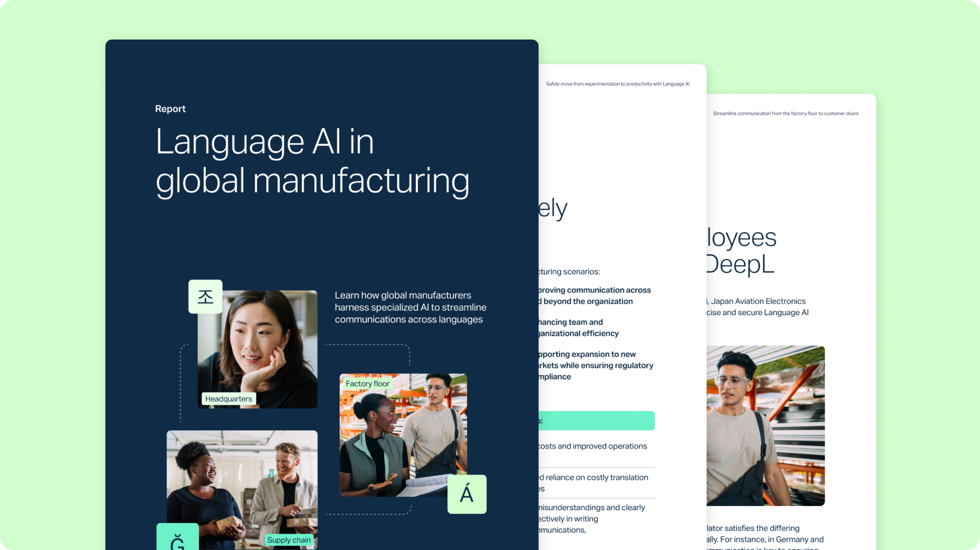Select the Supply chain label tag
This screenshot has width=980, height=550.
point(289,540)
